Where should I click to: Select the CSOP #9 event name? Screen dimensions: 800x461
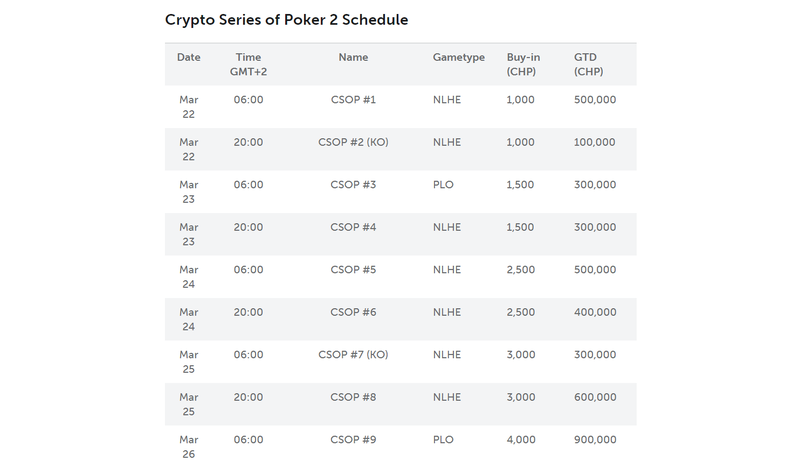(x=353, y=440)
